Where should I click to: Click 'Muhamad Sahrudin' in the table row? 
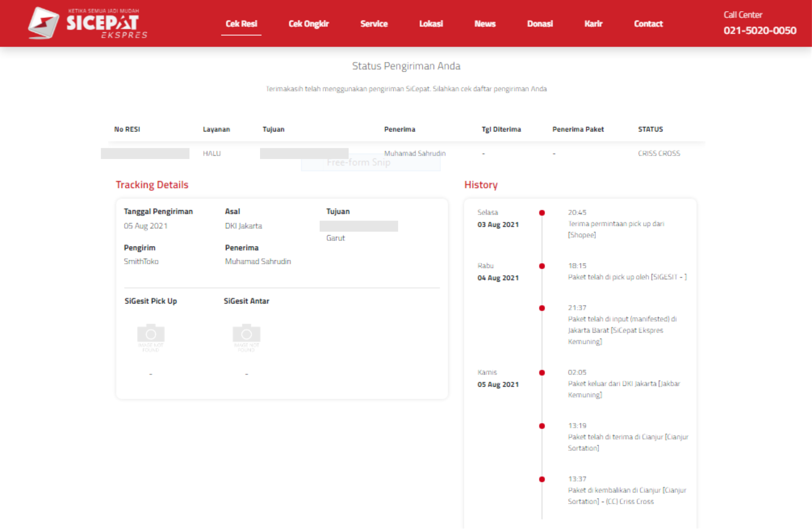[x=415, y=153]
